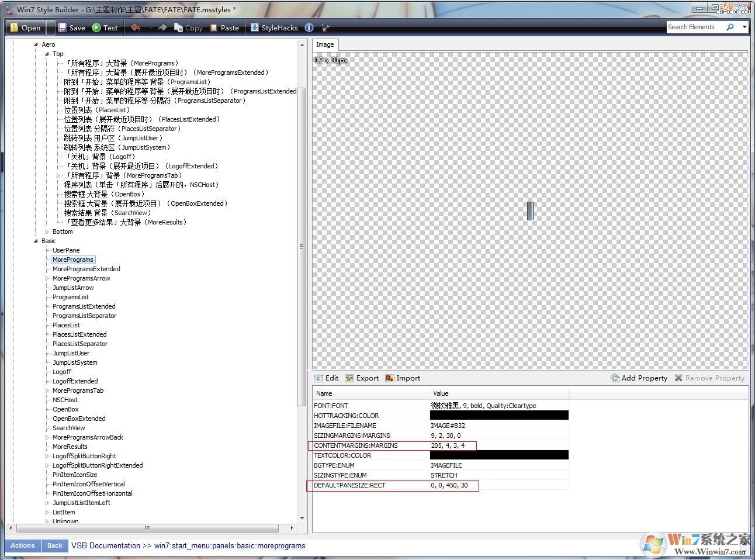Collapse the Basic tree section
Screen dimensions: 755x560
tap(36, 240)
